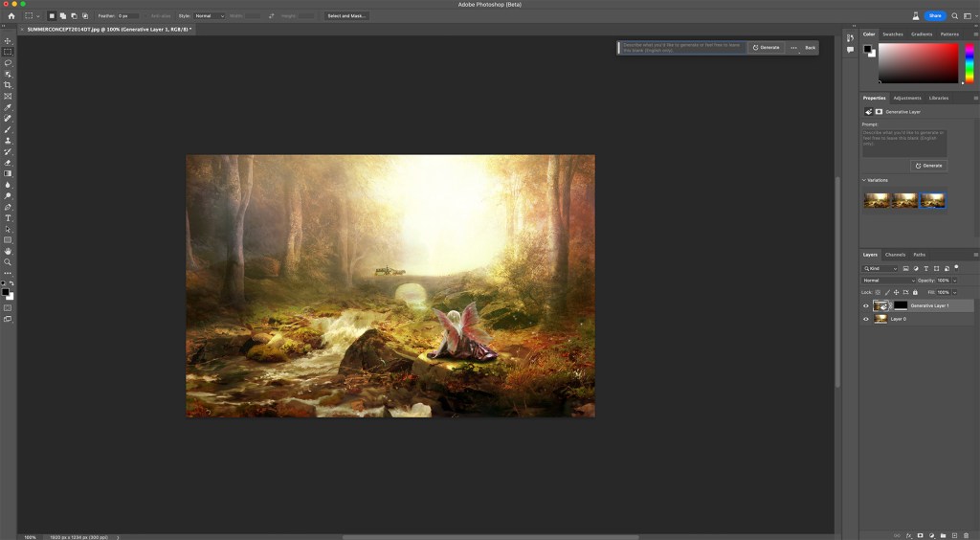Click Select and Mask button
The height and width of the screenshot is (540, 980).
(346, 16)
